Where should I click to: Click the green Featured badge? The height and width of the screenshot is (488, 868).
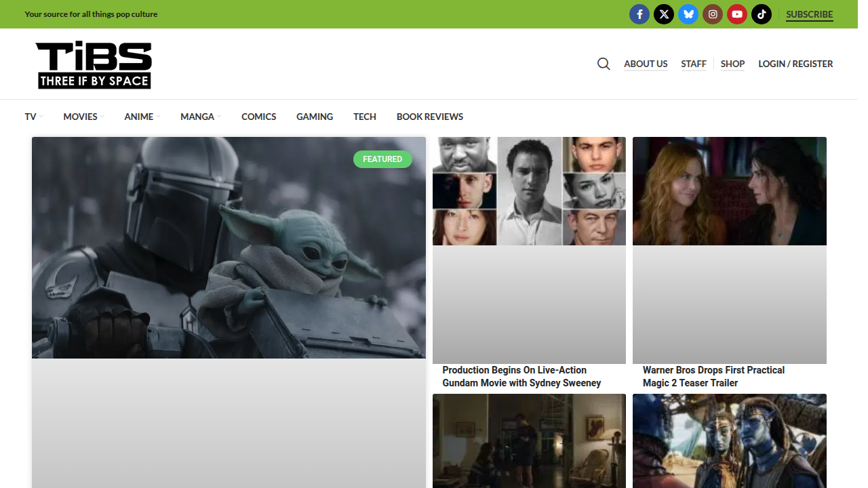tap(382, 159)
